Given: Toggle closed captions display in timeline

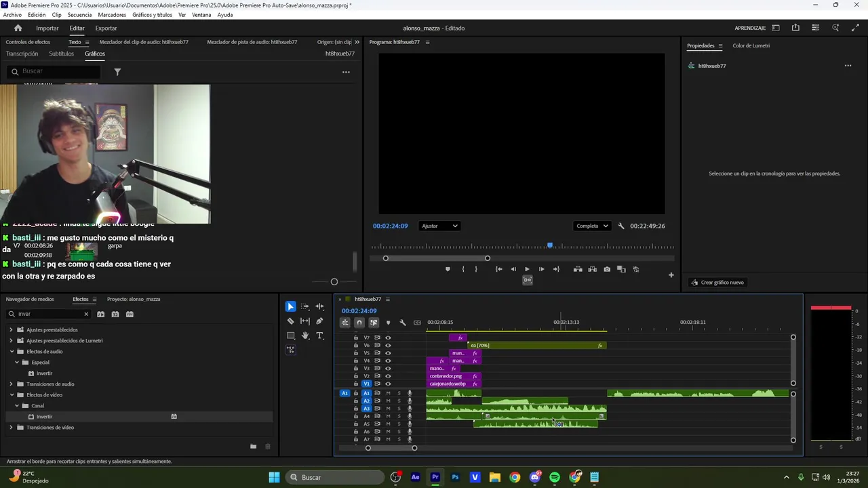Looking at the screenshot, I should 417,323.
